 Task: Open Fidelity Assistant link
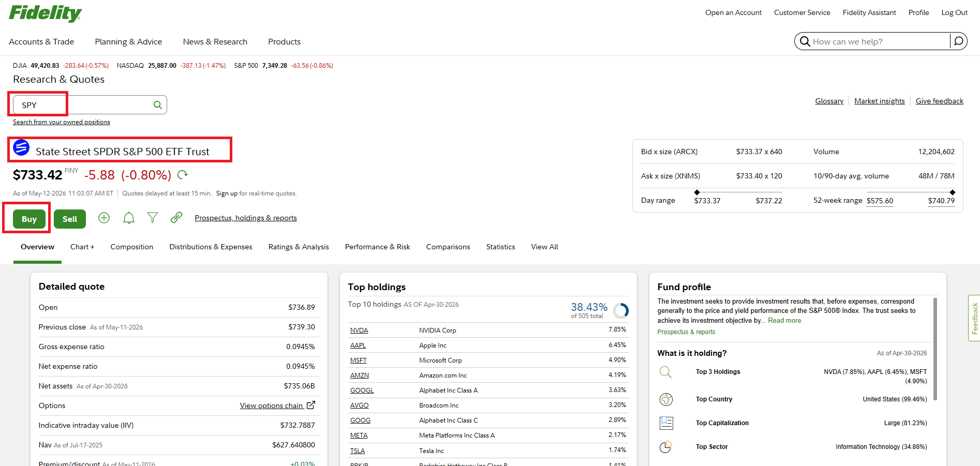coord(869,12)
